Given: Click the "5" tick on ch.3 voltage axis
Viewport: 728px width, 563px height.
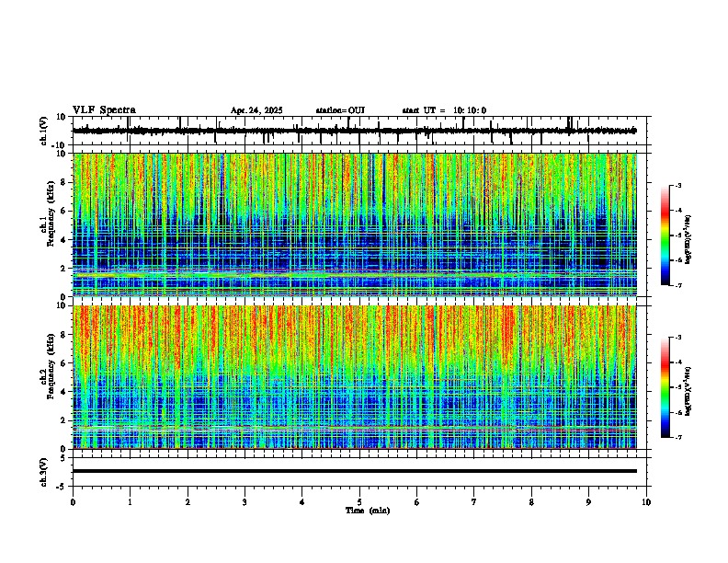Looking at the screenshot, I should click(x=64, y=458).
